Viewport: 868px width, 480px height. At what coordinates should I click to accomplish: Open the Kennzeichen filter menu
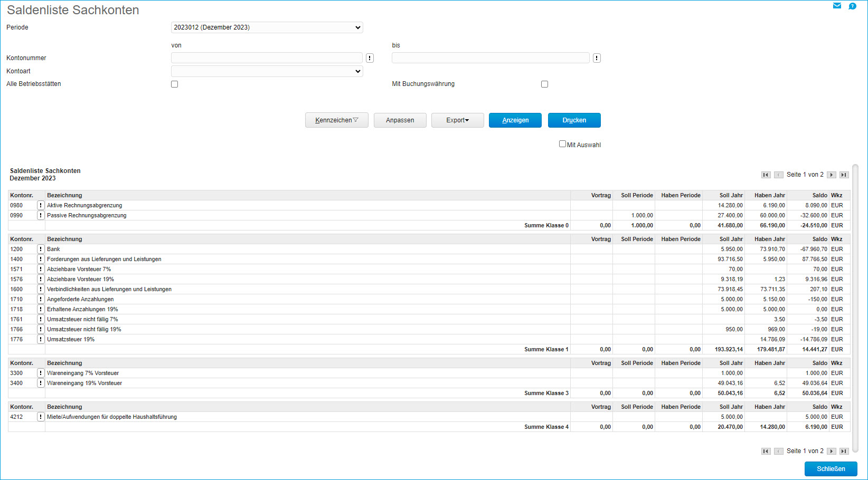coord(336,120)
